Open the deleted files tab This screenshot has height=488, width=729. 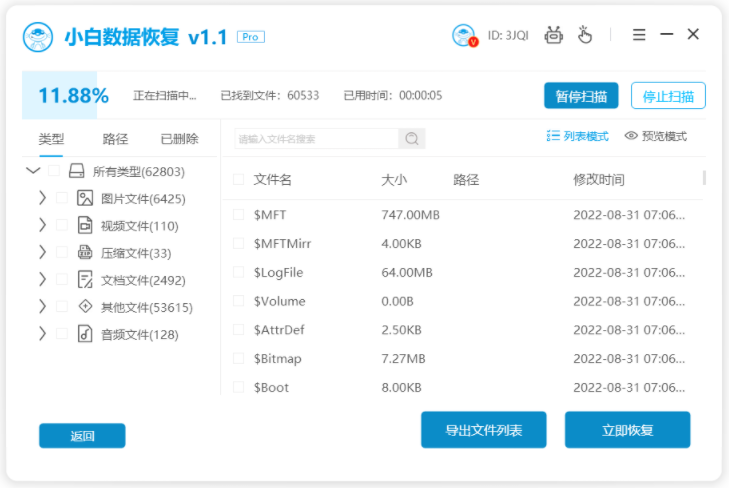coord(179,139)
